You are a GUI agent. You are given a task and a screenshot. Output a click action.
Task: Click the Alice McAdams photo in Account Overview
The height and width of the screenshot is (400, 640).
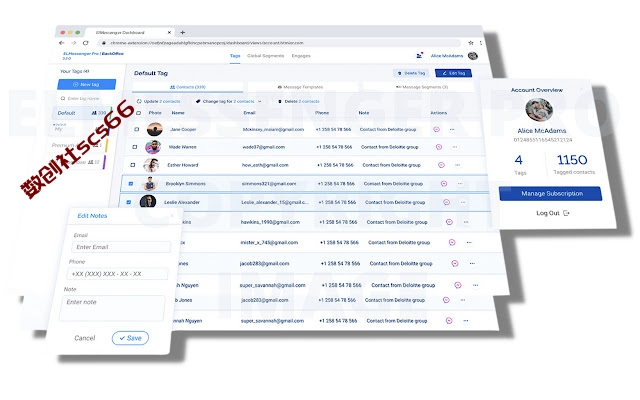[x=539, y=110]
